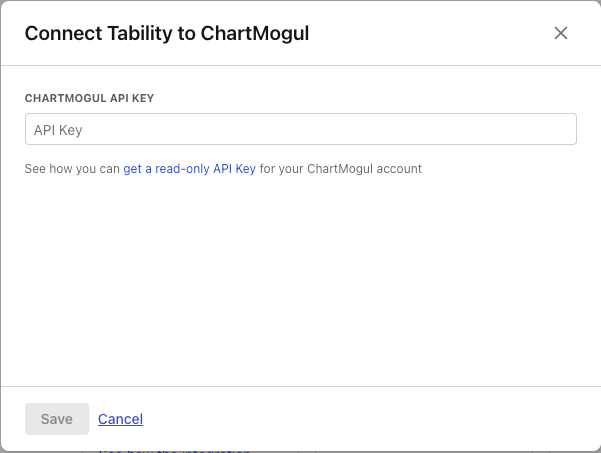Save the ChartMogul API key

point(56,419)
